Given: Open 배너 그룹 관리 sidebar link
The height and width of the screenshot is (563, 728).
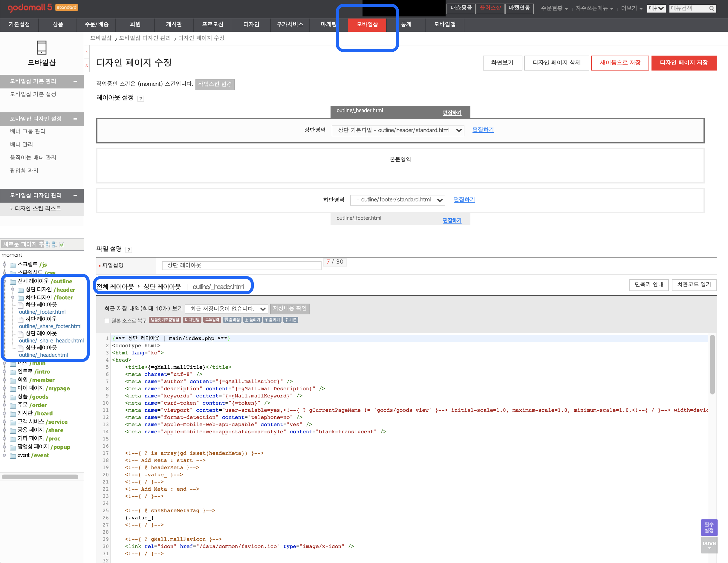Looking at the screenshot, I should click(x=27, y=131).
